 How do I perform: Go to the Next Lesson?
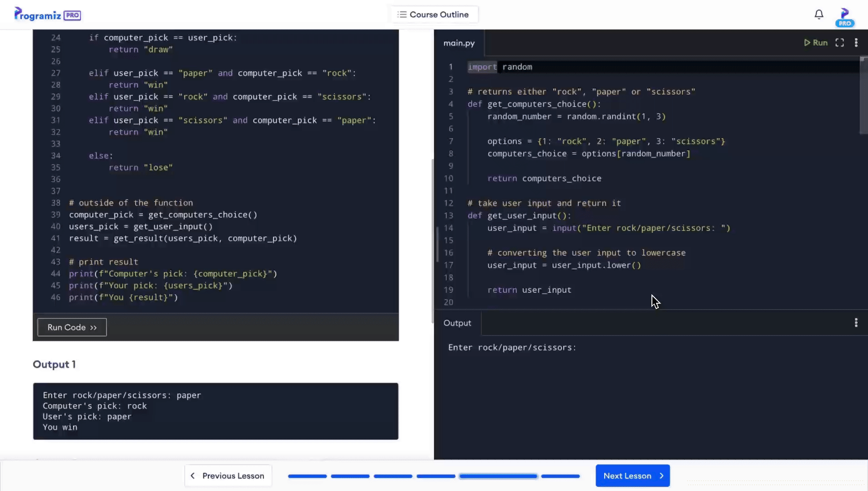[x=633, y=476]
